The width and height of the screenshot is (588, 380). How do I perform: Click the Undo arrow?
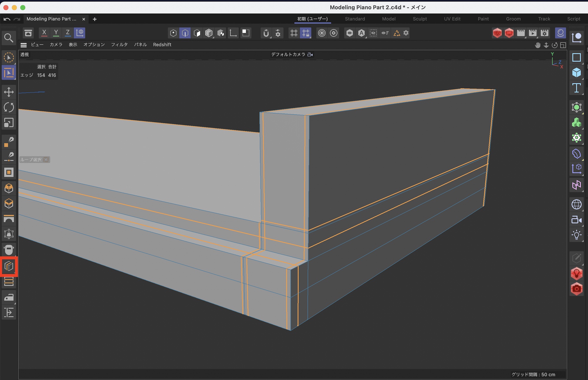pos(7,19)
